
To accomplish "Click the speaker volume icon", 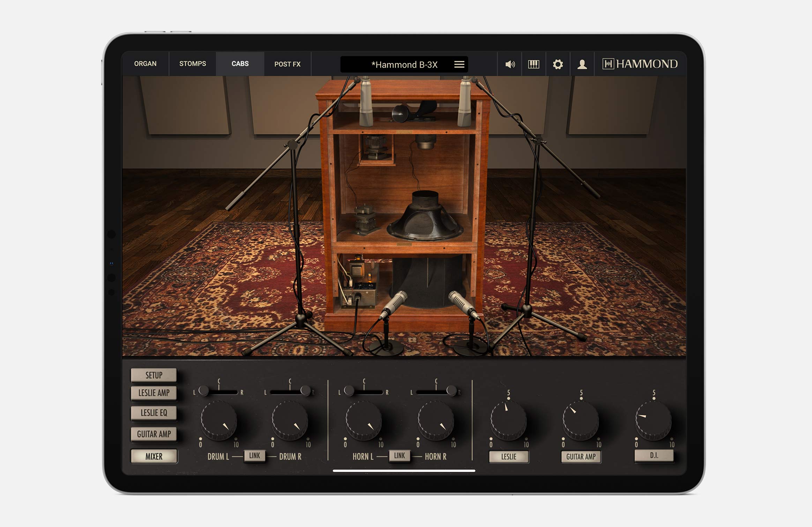I will point(510,64).
